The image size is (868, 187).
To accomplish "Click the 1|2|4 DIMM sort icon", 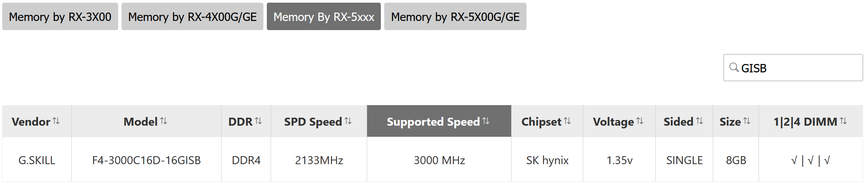I will (x=843, y=121).
